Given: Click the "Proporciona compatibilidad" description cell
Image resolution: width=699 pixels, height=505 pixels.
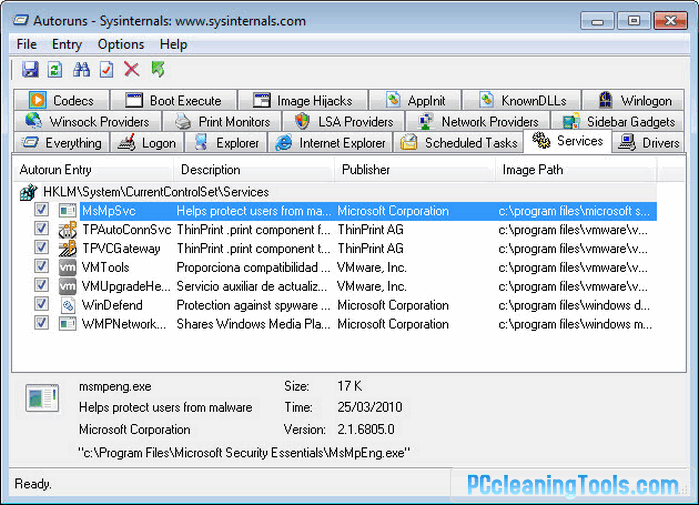Looking at the screenshot, I should point(253,267).
